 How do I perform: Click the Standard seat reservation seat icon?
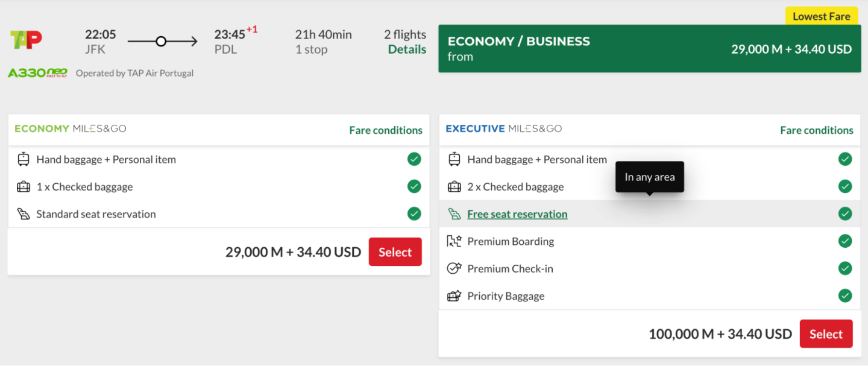click(24, 214)
